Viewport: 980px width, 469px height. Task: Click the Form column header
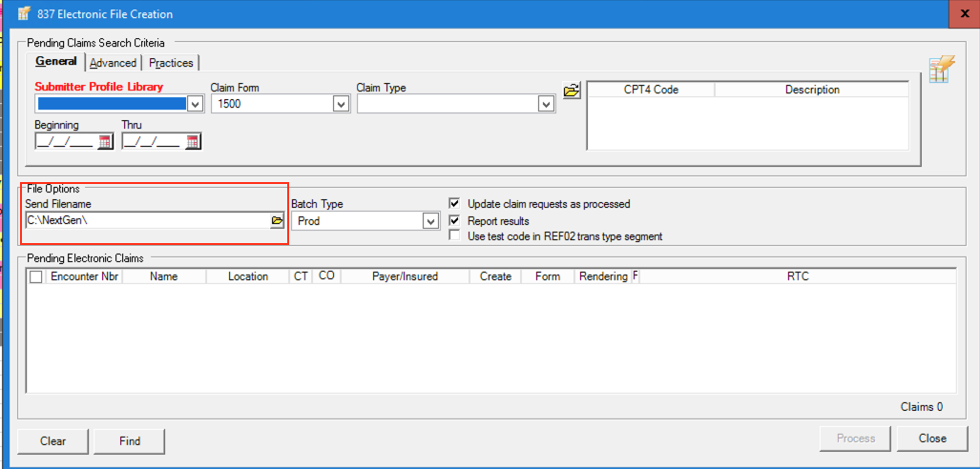click(548, 276)
